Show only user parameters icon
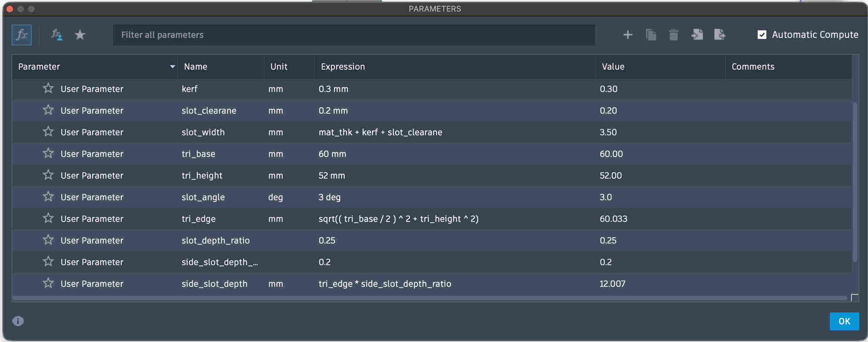The image size is (868, 342). click(x=56, y=35)
